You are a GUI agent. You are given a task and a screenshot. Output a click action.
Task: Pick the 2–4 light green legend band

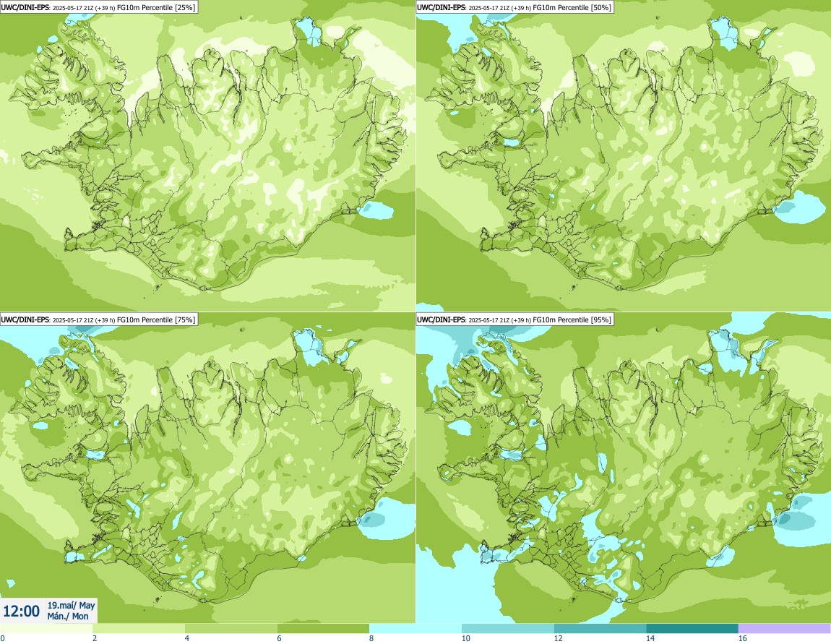(x=139, y=629)
